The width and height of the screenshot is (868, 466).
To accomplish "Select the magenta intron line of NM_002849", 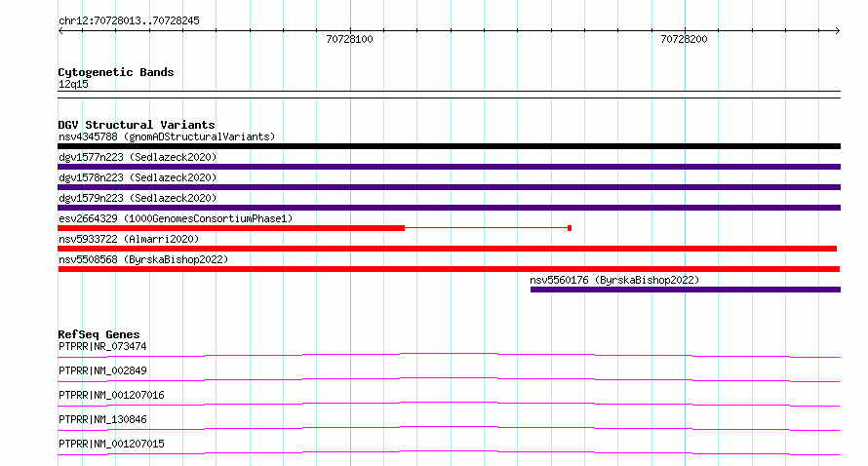I will [x=449, y=377].
